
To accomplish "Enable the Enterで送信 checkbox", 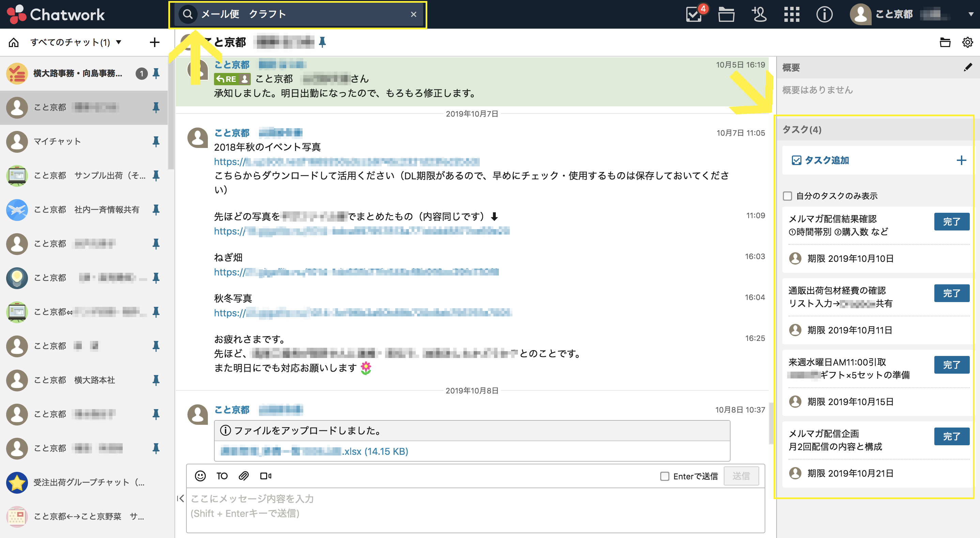I will pos(664,476).
